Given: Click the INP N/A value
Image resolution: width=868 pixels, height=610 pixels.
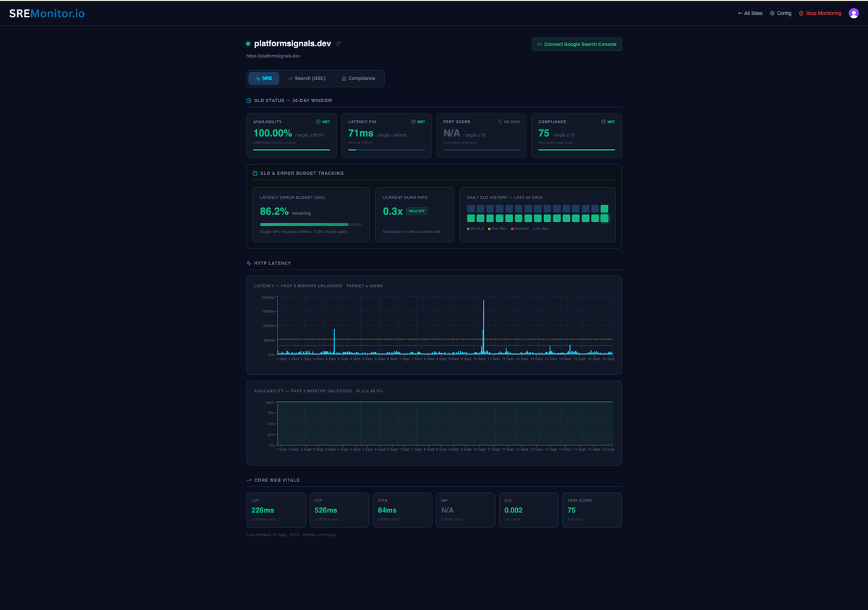Looking at the screenshot, I should [x=448, y=510].
